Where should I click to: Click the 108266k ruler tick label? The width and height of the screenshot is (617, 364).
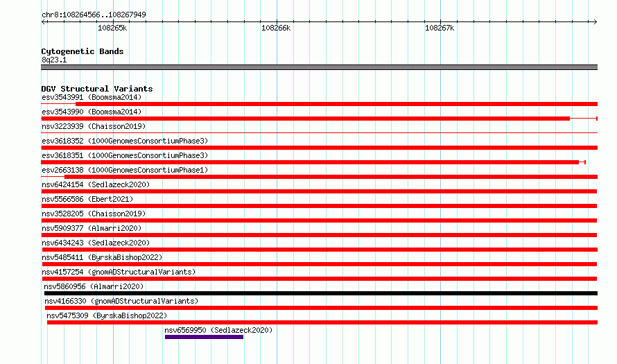(276, 28)
